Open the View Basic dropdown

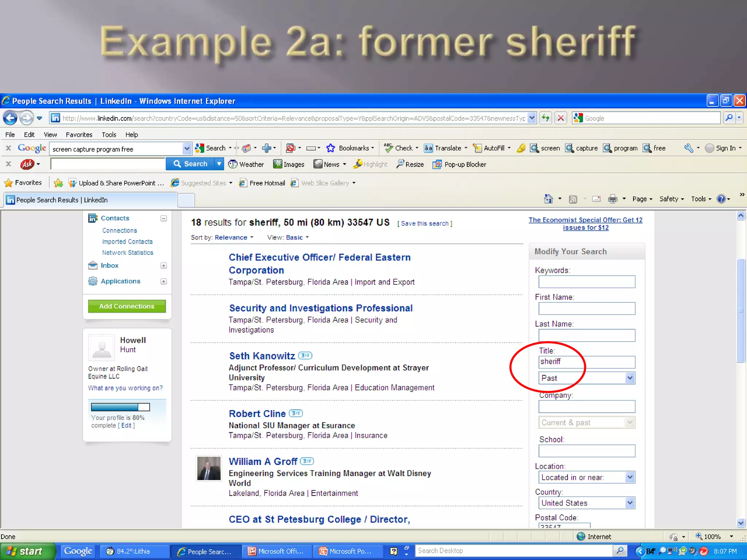click(x=298, y=237)
